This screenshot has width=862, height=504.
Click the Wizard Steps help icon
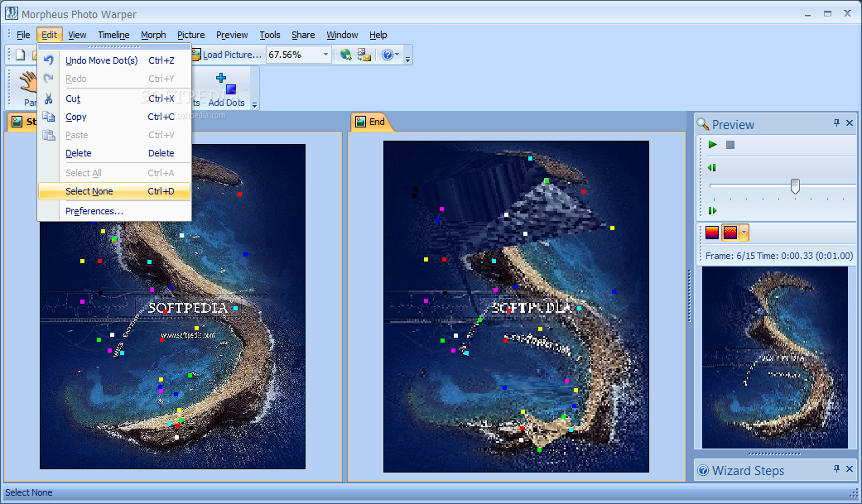[703, 470]
